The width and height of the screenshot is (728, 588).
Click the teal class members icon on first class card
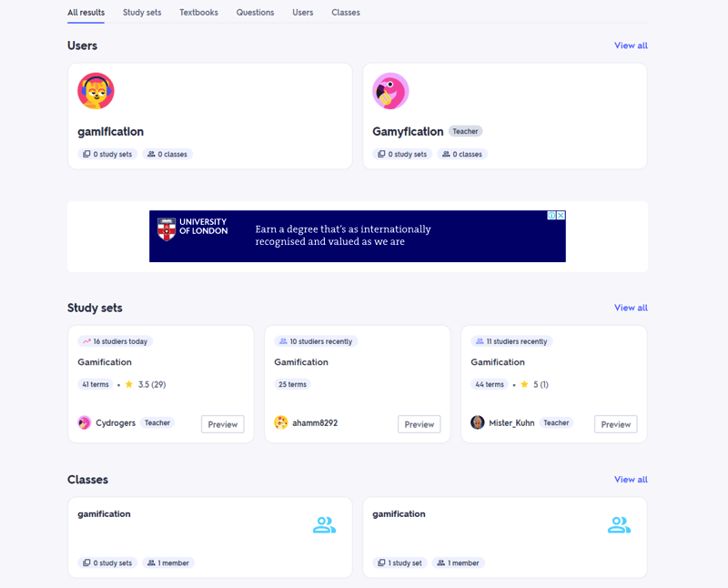point(324,524)
